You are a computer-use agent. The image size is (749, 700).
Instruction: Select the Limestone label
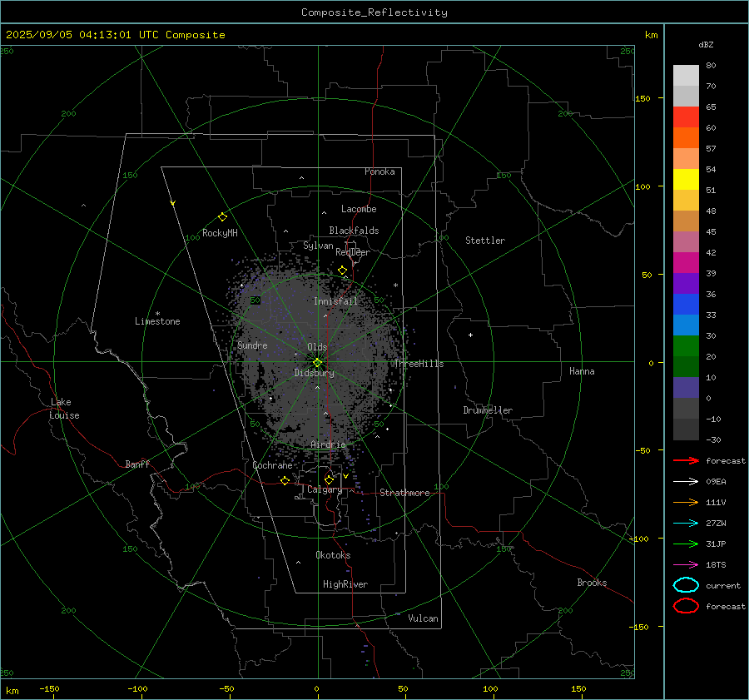tap(157, 321)
